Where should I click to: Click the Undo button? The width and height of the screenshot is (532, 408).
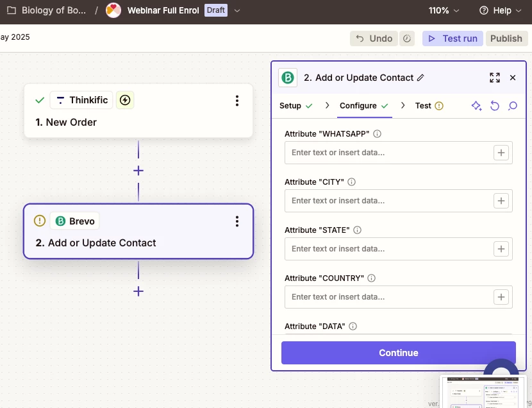[374, 38]
